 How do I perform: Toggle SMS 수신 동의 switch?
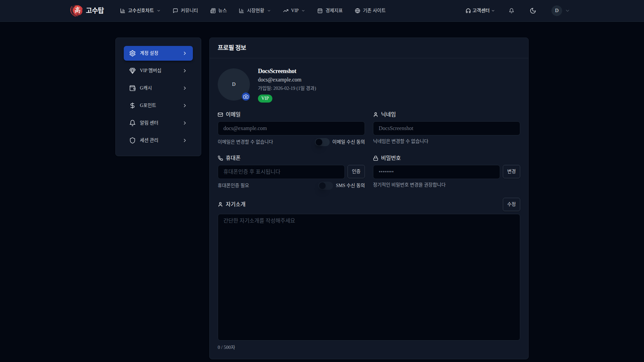(x=325, y=186)
